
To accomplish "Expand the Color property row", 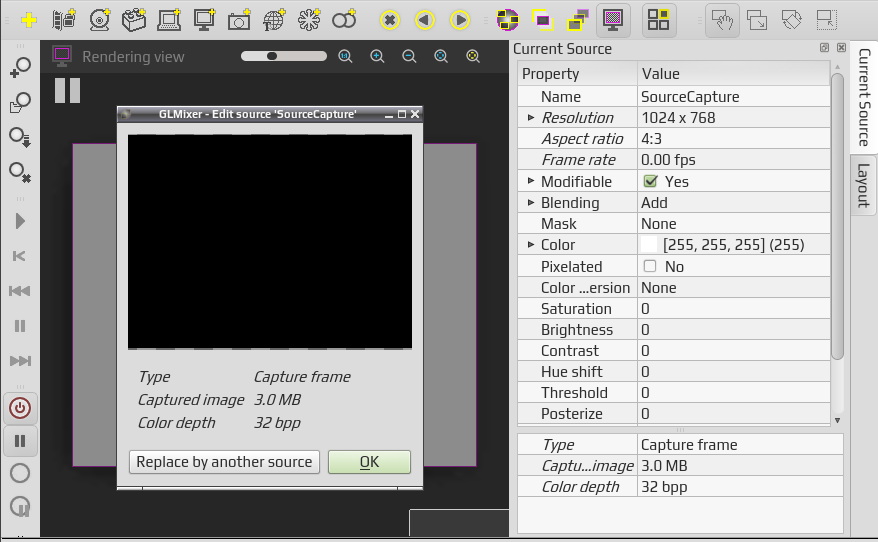I will click(531, 245).
